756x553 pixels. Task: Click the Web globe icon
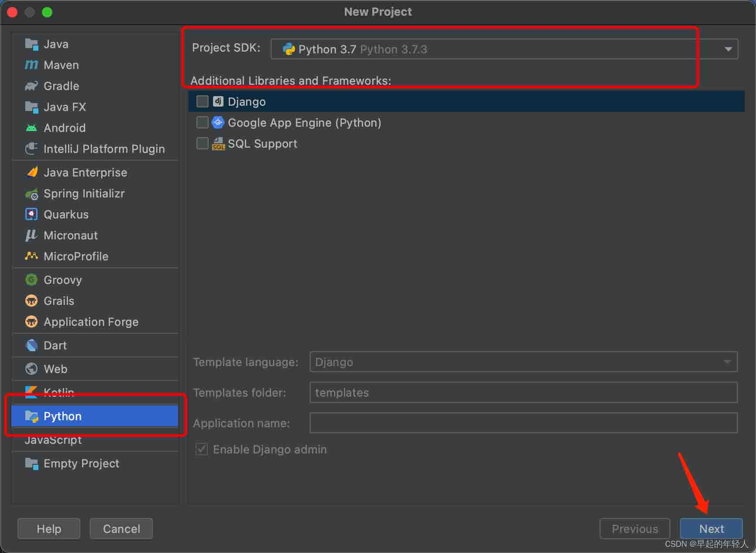click(x=31, y=369)
